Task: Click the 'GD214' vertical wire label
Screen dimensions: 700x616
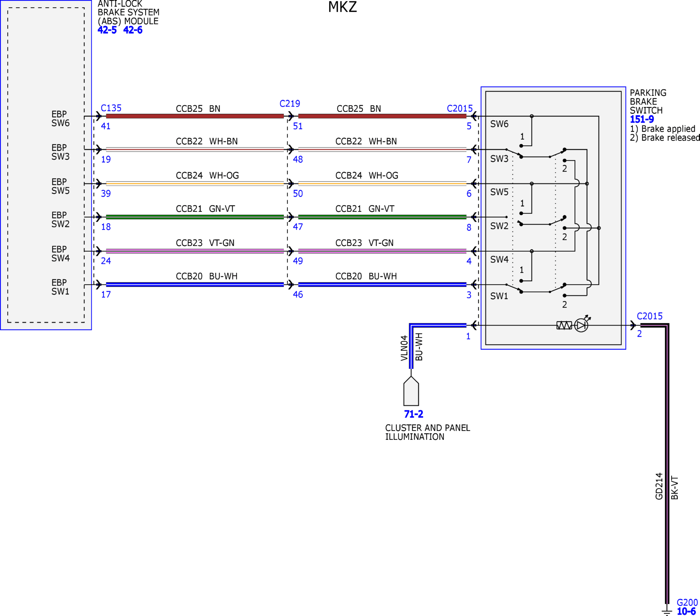Action: 659,486
